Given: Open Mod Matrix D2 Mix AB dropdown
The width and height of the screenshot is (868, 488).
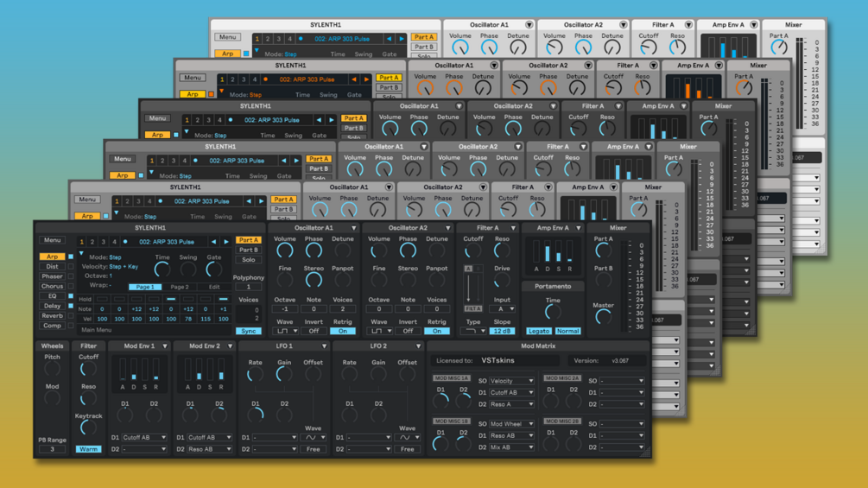Looking at the screenshot, I should [511, 447].
